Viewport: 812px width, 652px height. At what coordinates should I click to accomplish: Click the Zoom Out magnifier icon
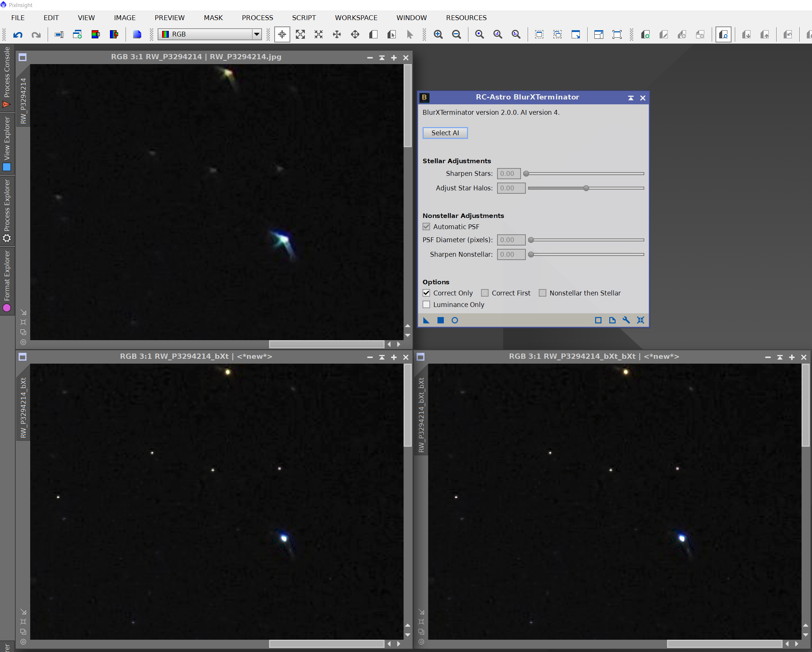click(x=456, y=35)
